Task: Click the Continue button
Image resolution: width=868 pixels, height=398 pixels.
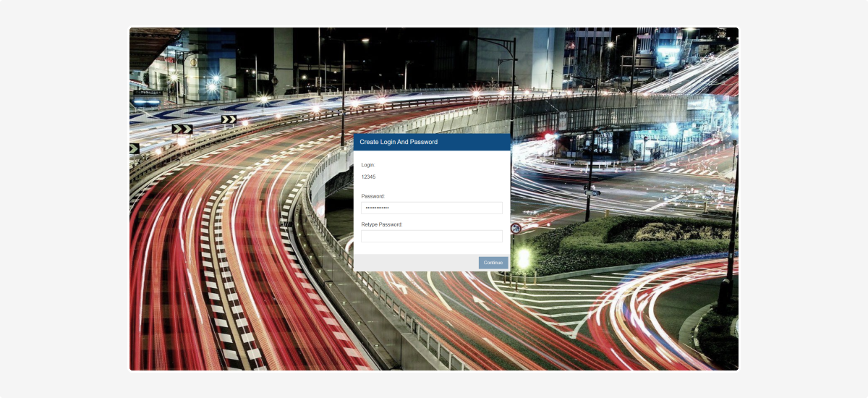Action: [x=493, y=263]
